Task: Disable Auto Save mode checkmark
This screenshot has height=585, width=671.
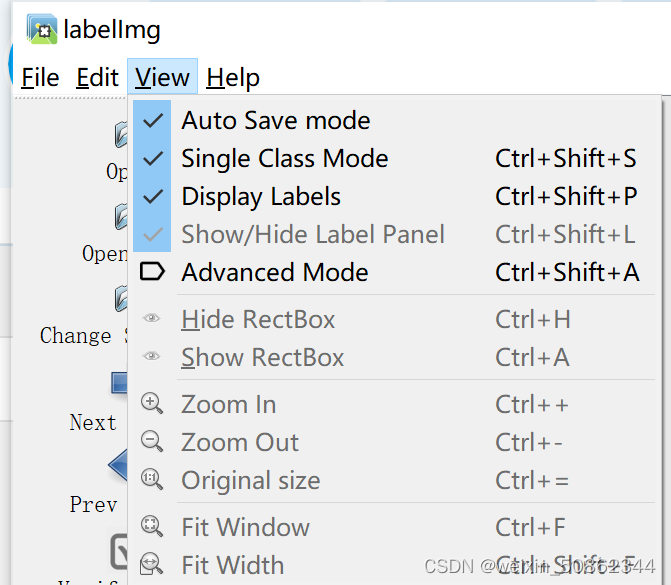Action: click(x=153, y=121)
